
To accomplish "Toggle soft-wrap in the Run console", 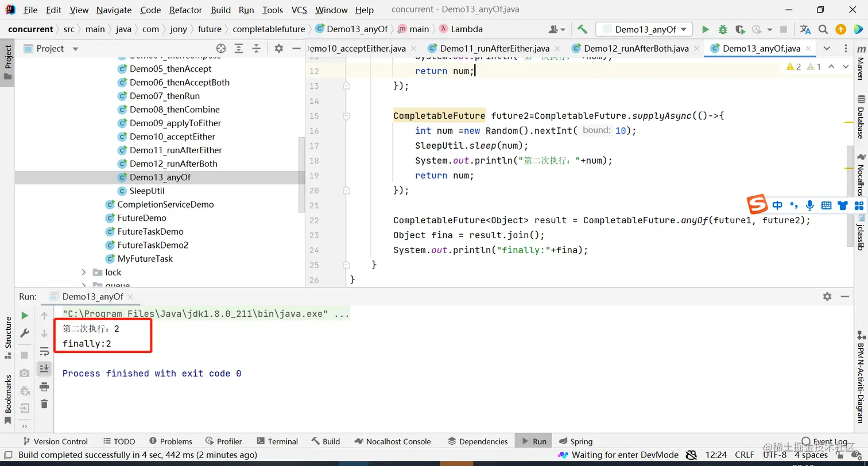I will coord(44,351).
